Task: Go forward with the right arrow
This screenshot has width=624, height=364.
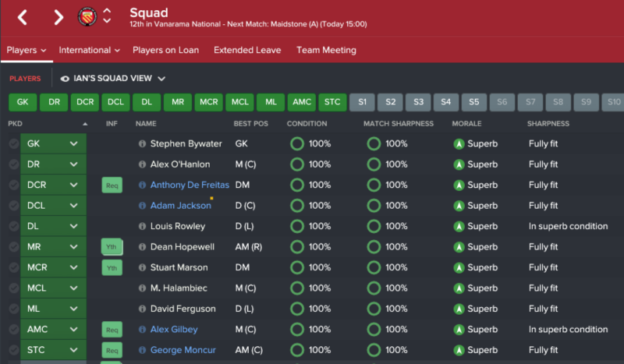Action: [58, 17]
